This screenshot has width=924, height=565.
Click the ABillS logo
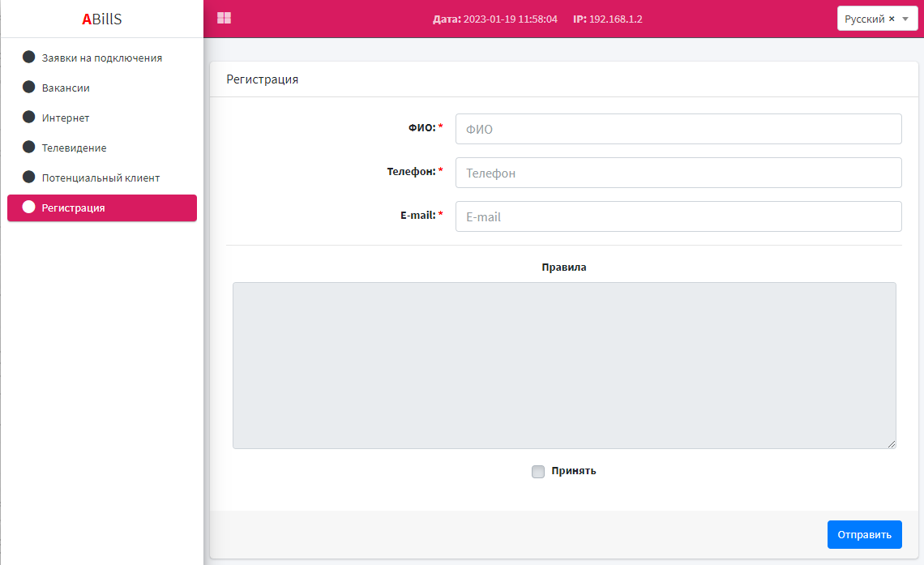coord(102,19)
